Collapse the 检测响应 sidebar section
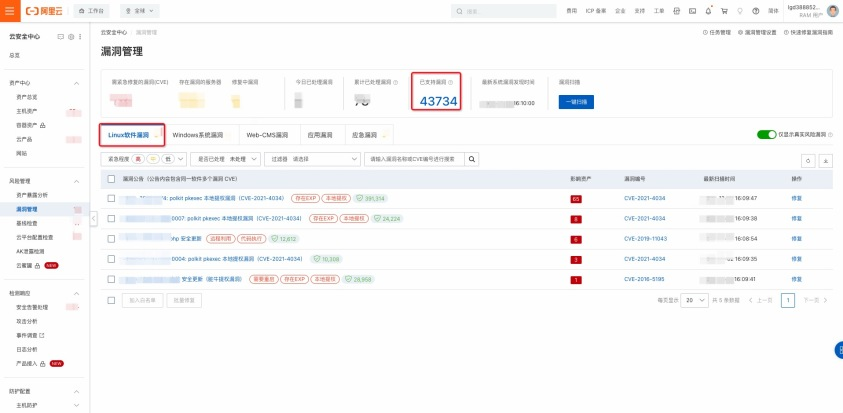Image resolution: width=843 pixels, height=413 pixels. (76, 294)
